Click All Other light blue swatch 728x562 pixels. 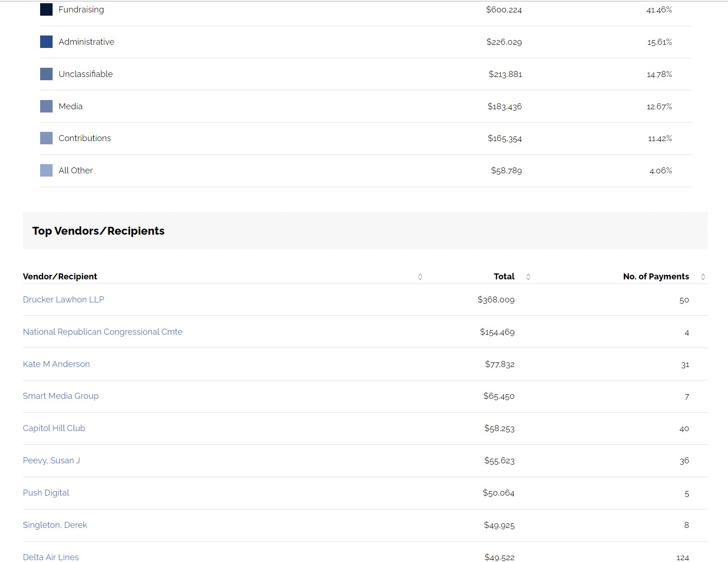(46, 171)
